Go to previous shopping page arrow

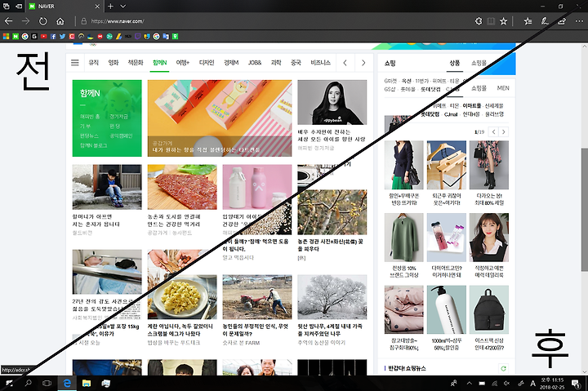pos(493,131)
